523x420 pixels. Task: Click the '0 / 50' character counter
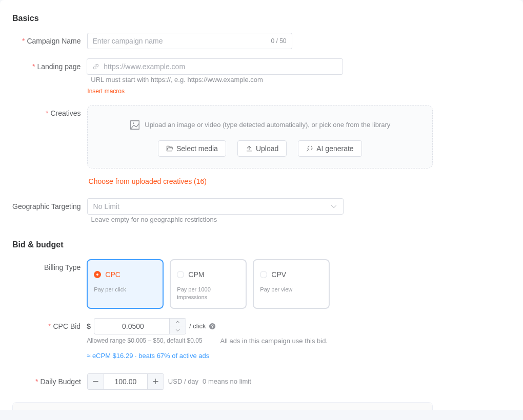point(278,41)
